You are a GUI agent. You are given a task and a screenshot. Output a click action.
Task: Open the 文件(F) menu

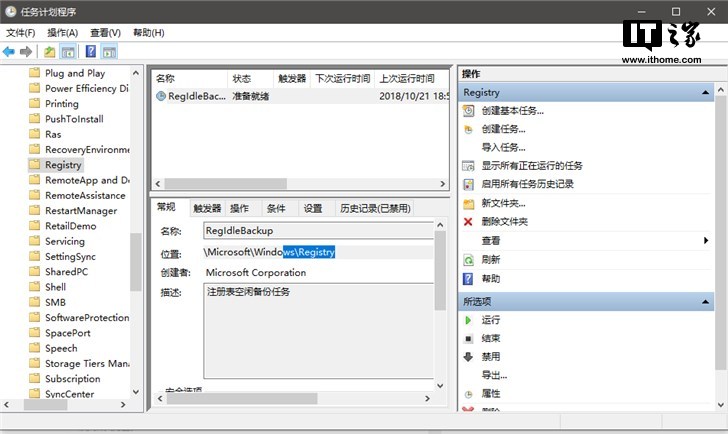point(20,32)
